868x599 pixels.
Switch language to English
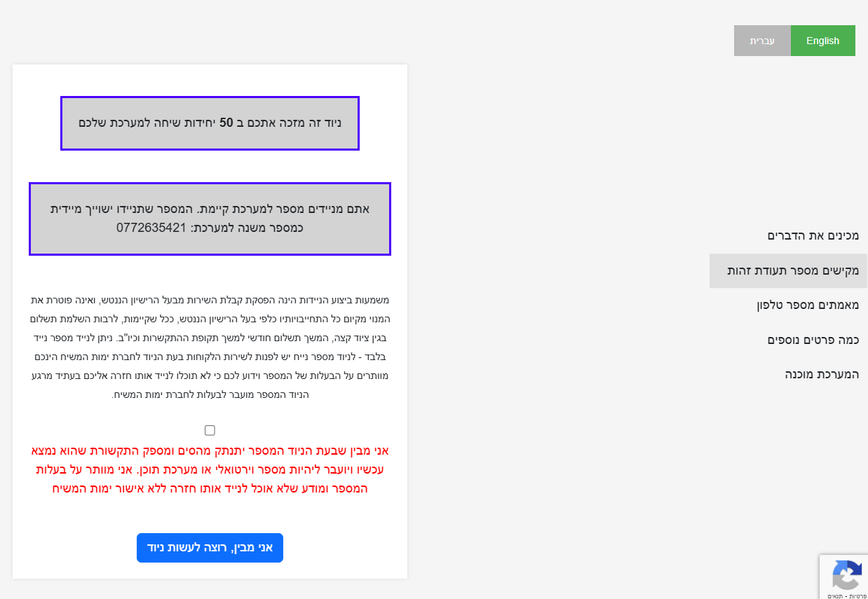(x=822, y=41)
